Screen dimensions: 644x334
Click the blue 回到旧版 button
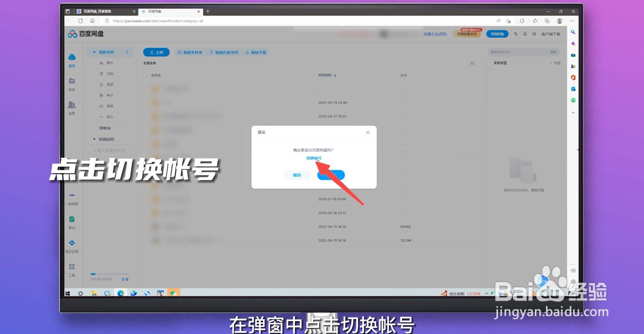coord(497,34)
